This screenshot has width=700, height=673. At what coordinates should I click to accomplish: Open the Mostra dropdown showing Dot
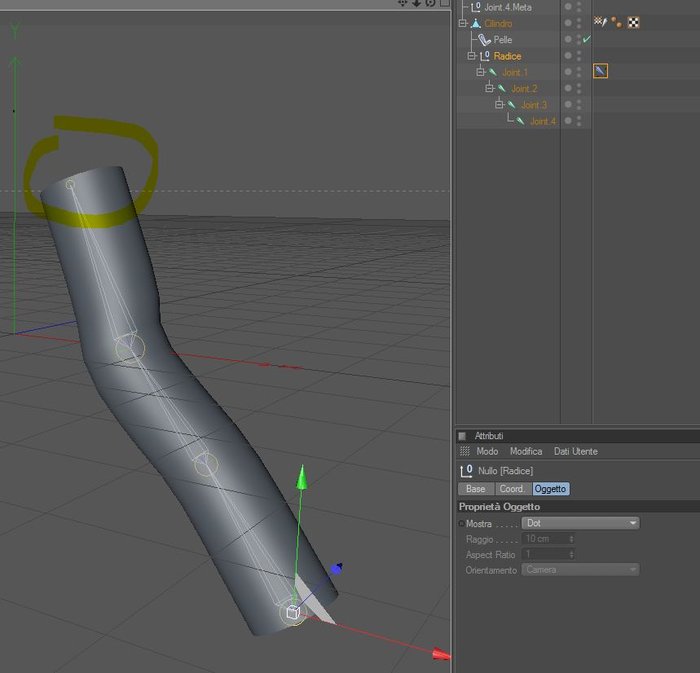580,523
